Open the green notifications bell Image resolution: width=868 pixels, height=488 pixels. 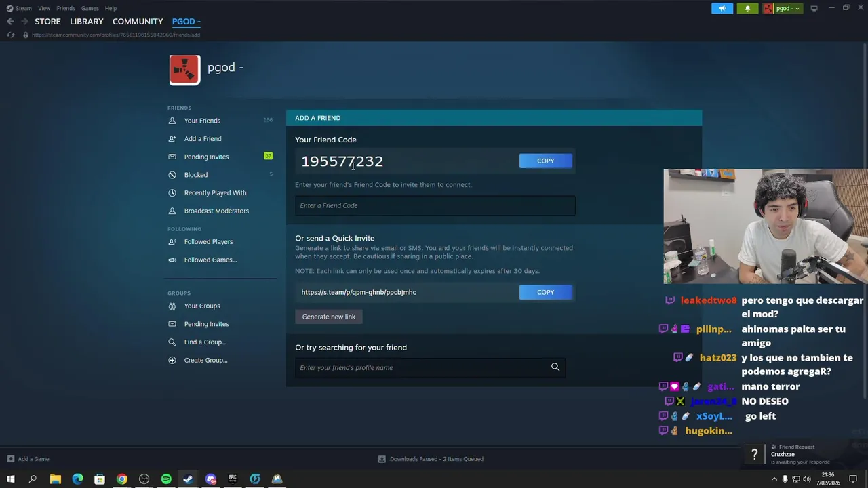pos(747,8)
